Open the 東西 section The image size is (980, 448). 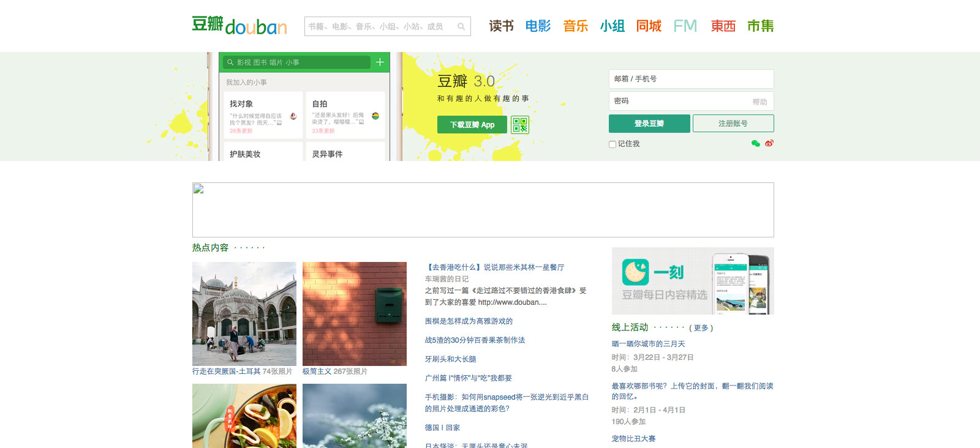723,26
